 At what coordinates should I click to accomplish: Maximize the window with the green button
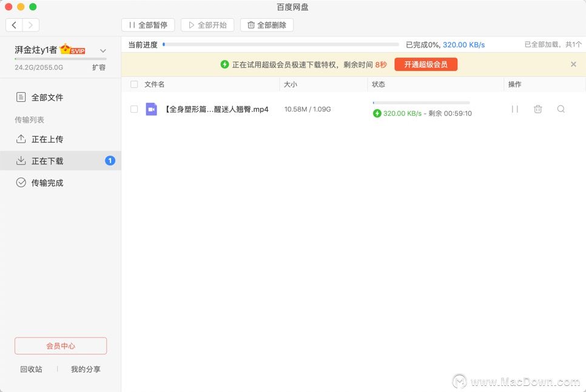tap(33, 7)
